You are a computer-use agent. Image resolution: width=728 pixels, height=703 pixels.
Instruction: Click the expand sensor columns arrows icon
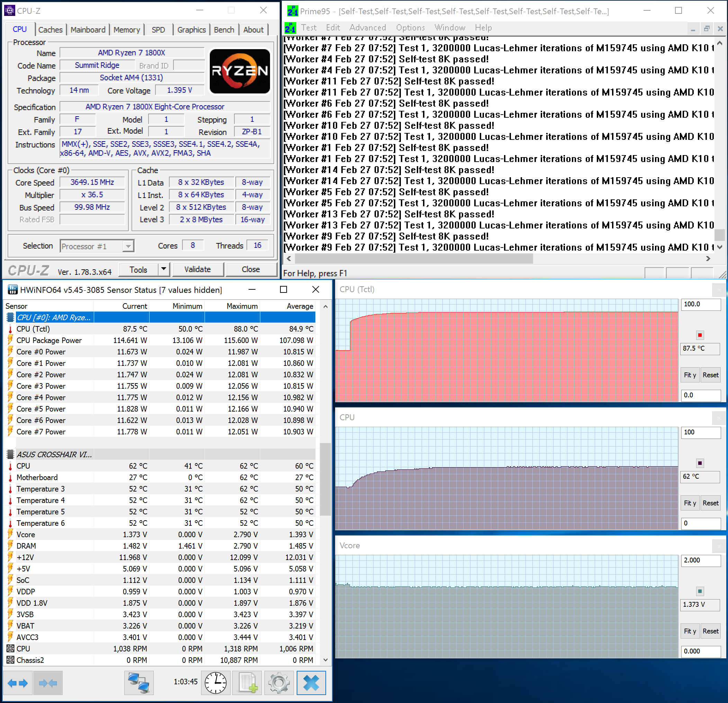(17, 683)
